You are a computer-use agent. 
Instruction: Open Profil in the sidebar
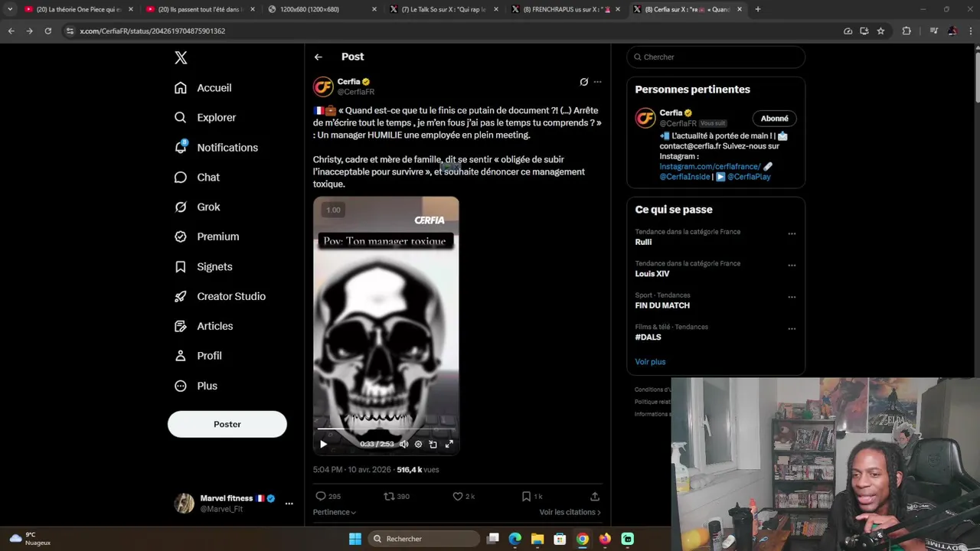(198, 357)
